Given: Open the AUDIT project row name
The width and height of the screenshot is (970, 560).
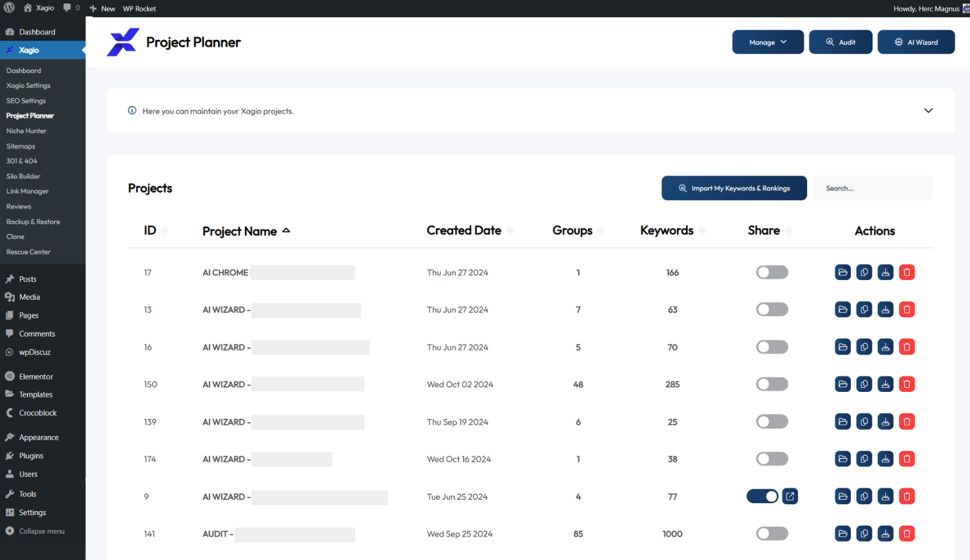Looking at the screenshot, I should click(x=218, y=534).
